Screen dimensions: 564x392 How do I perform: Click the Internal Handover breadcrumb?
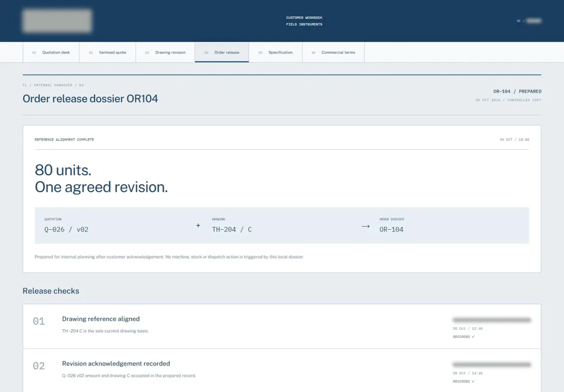53,85
